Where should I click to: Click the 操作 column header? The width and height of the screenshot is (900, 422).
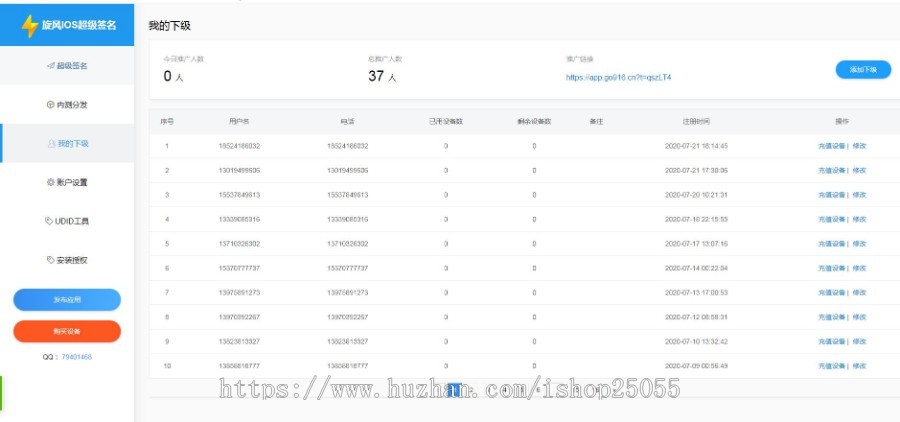(x=841, y=122)
